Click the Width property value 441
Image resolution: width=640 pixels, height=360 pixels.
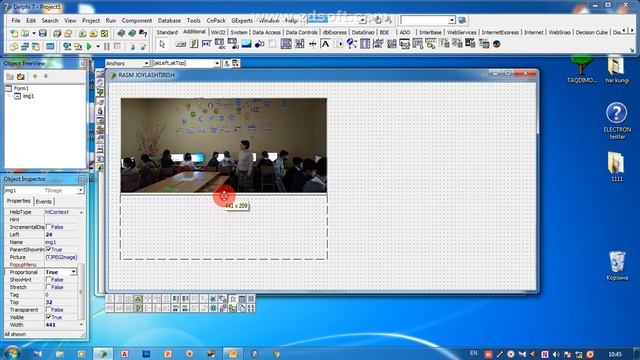click(61, 325)
